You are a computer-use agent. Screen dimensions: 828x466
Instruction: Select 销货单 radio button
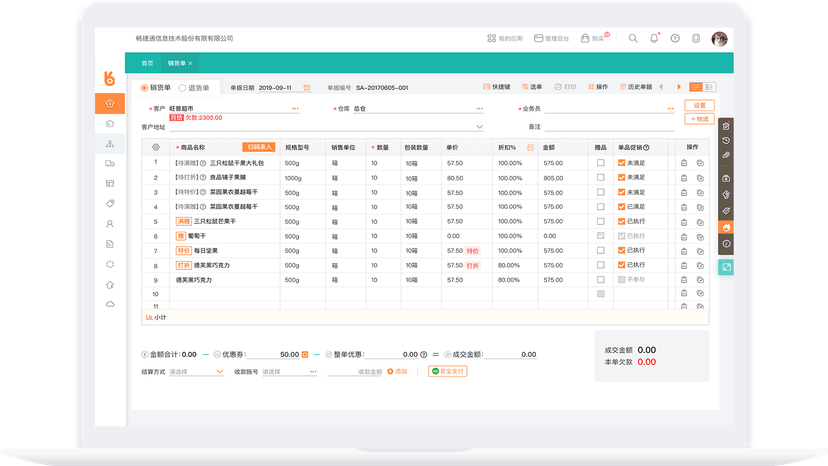(x=144, y=88)
